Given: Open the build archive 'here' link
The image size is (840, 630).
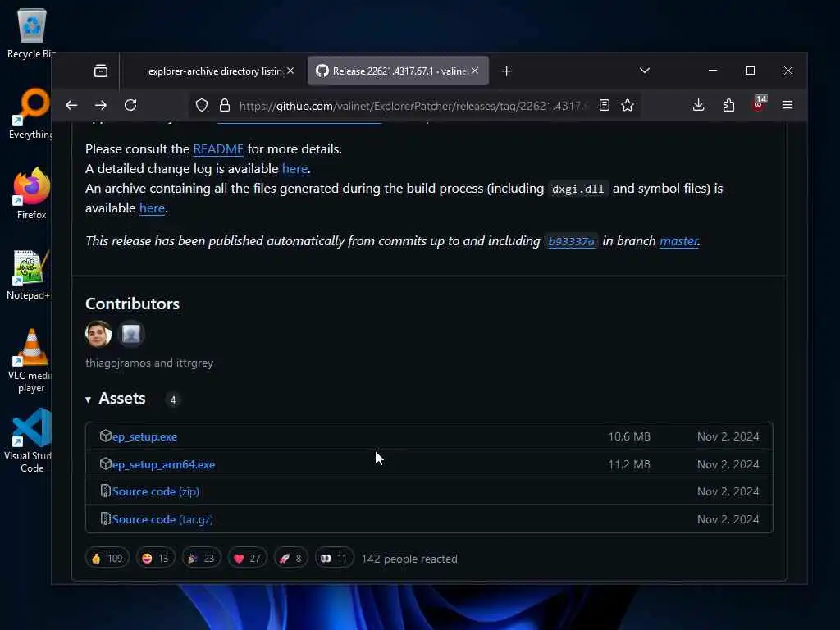Looking at the screenshot, I should (152, 208).
